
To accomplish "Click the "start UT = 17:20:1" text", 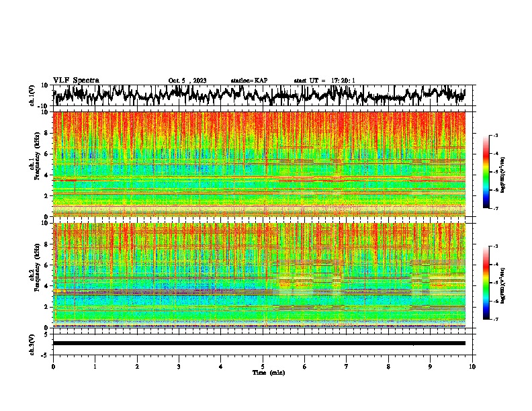I will (x=324, y=81).
